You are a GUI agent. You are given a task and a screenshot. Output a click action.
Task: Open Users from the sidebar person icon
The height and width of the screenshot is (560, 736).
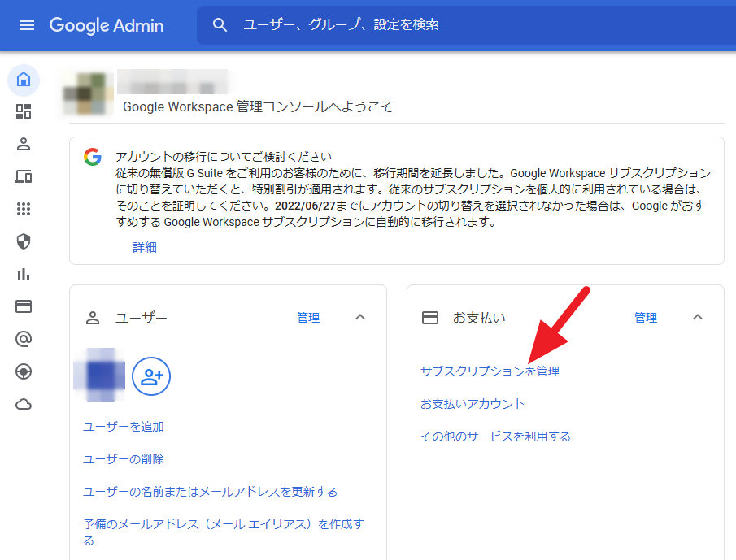pos(24,144)
